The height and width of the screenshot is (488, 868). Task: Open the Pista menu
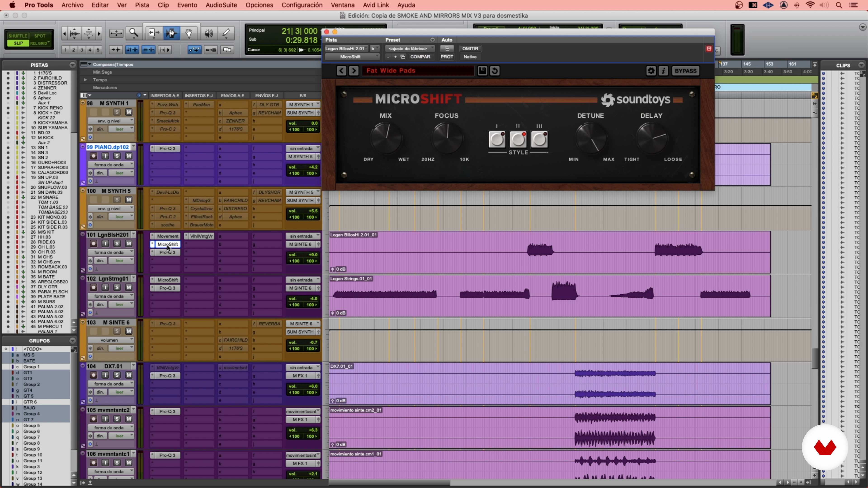coord(142,5)
